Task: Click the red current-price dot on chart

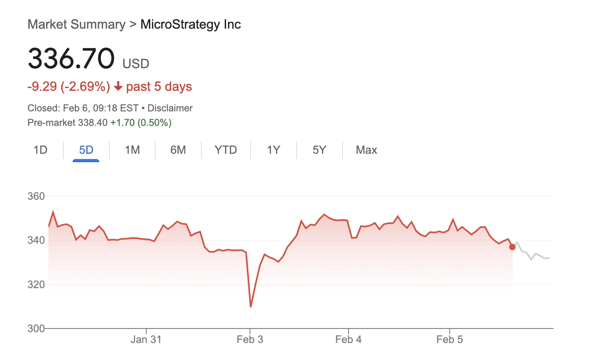Action: pyautogui.click(x=512, y=247)
